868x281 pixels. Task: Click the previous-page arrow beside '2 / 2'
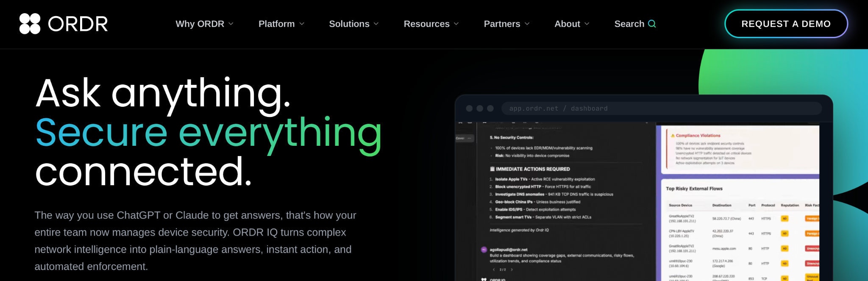(x=494, y=270)
